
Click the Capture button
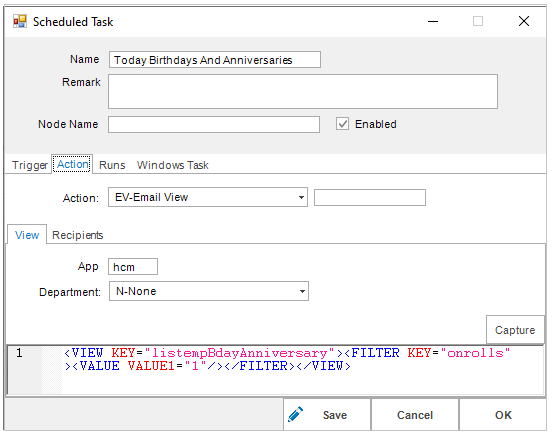point(515,330)
